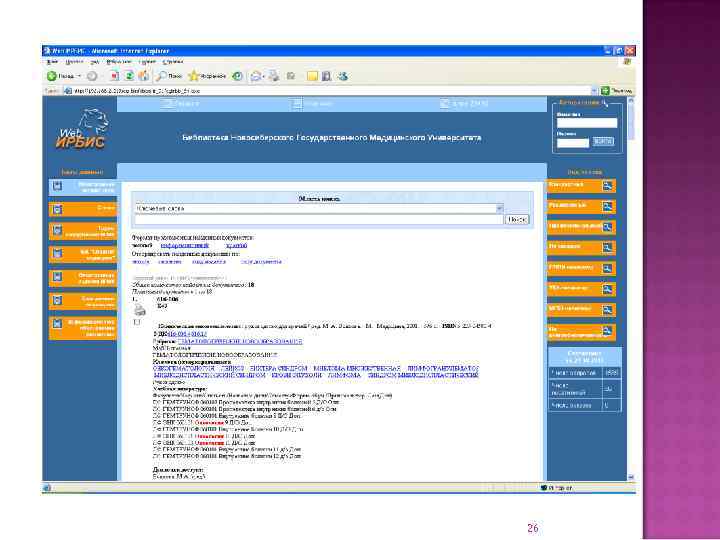Click the ЛИМФОГРАНУЛЕМАТОЗ keyword link
The width and height of the screenshot is (720, 540).
click(x=442, y=368)
